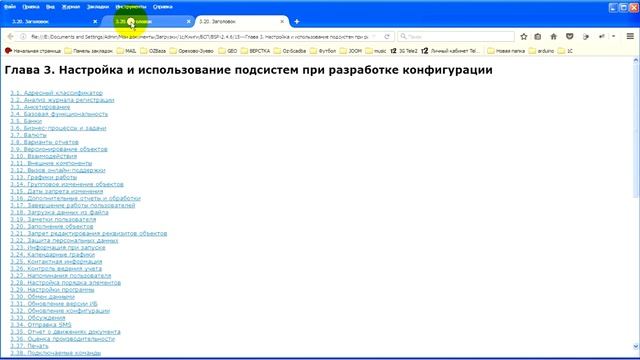640x360 pixels.
Task: Open link 3.22. Защита персональных данных
Action: [x=64, y=240]
